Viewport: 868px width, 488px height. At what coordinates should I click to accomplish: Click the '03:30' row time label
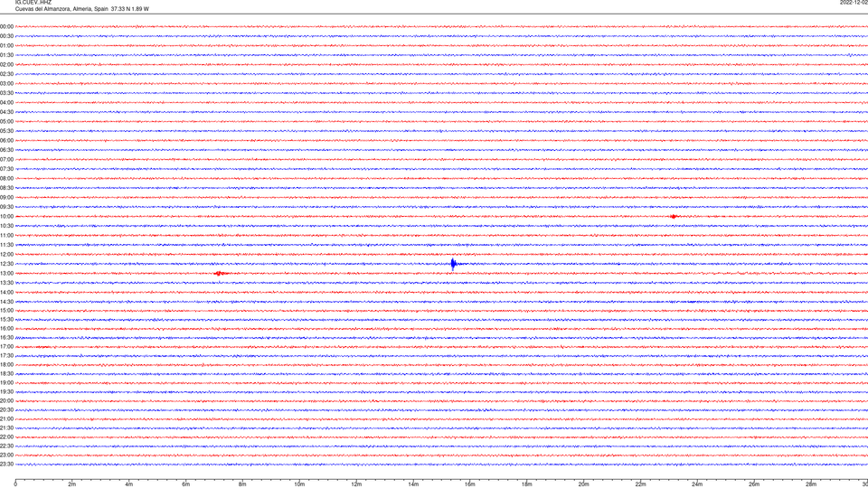[6, 93]
